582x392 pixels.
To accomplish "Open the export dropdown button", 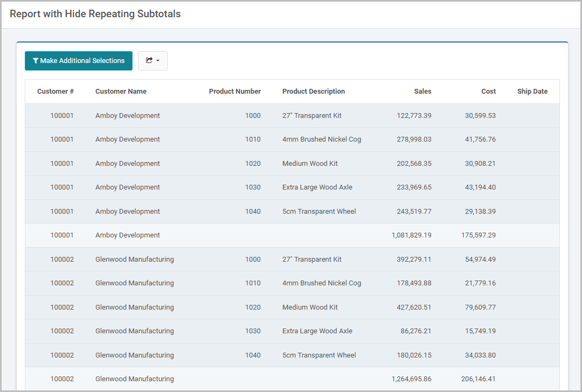I will click(153, 61).
